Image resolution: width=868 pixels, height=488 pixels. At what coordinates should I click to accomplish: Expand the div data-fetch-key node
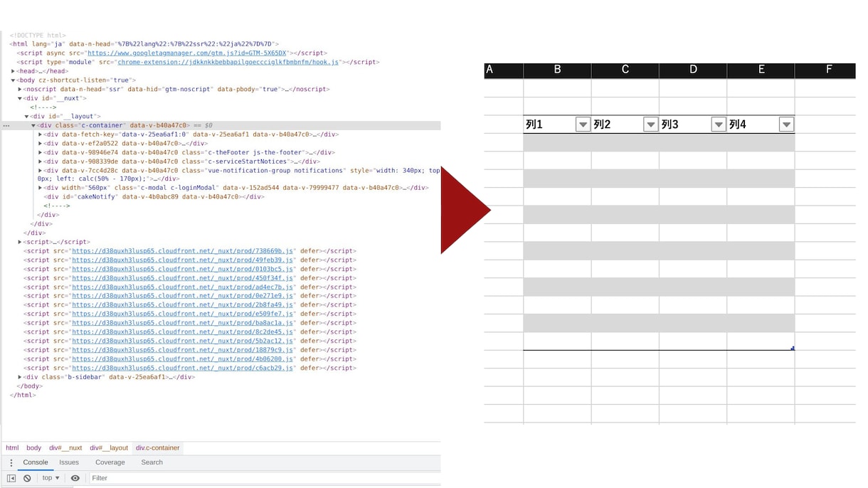click(41, 134)
